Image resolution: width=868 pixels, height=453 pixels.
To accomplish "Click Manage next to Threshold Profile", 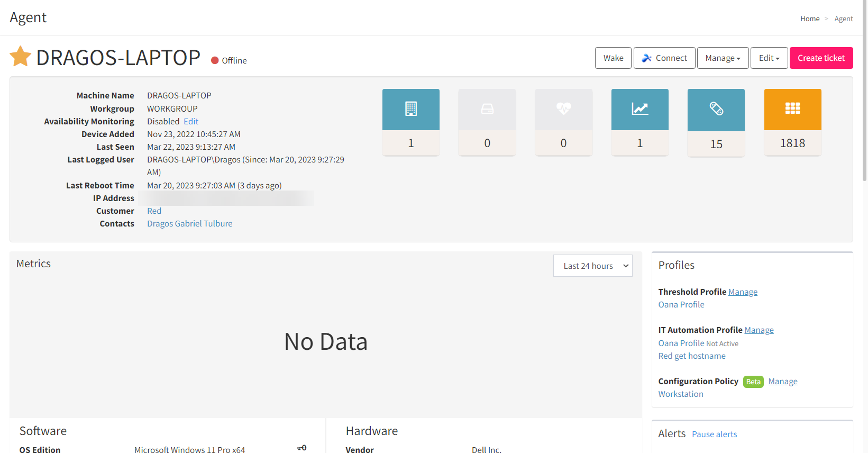I will 743,292.
